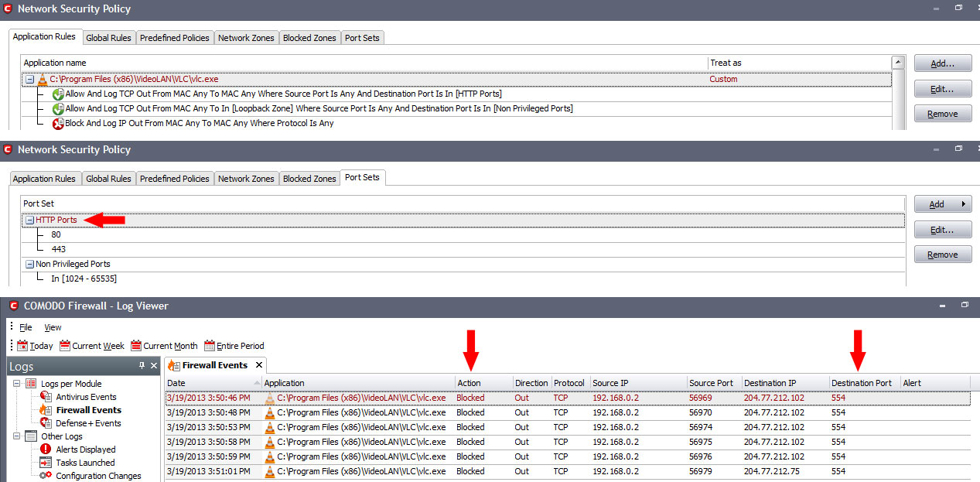Select port 443 under HTTP Ports

58,249
